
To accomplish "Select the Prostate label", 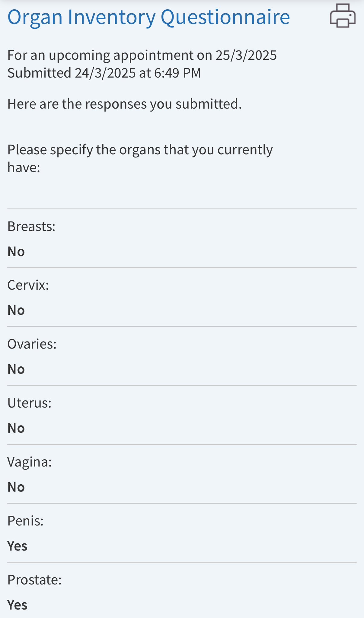I will pos(34,580).
